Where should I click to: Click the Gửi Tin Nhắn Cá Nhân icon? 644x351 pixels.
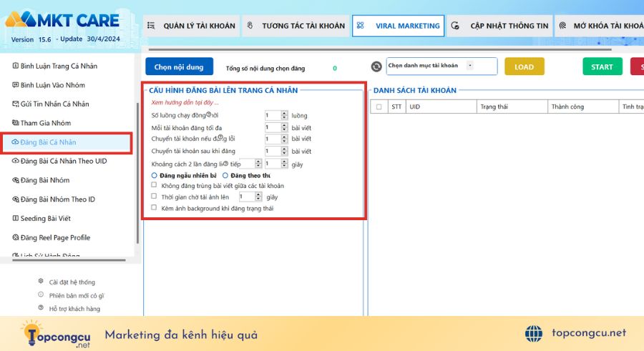point(15,104)
